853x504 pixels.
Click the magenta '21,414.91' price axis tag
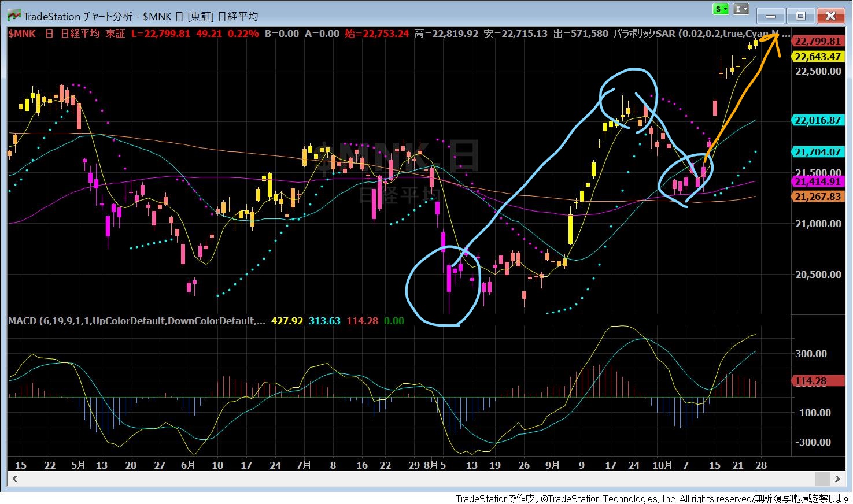[x=818, y=181]
